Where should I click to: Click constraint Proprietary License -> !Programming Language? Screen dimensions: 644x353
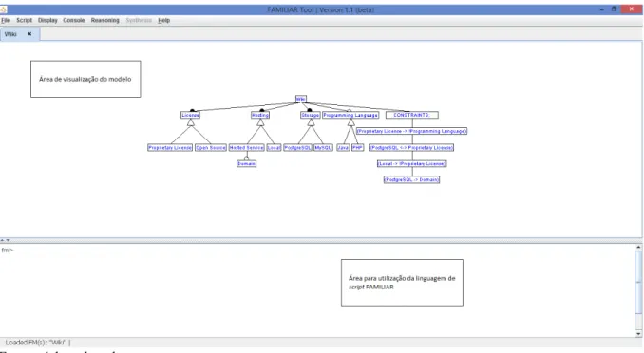412,131
